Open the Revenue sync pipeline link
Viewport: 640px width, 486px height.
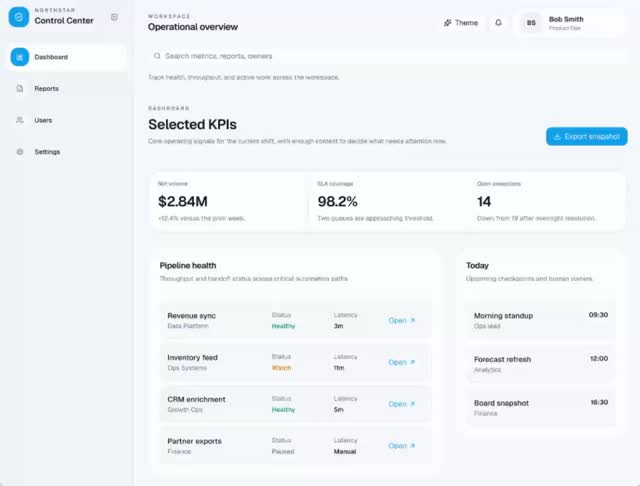(x=402, y=320)
